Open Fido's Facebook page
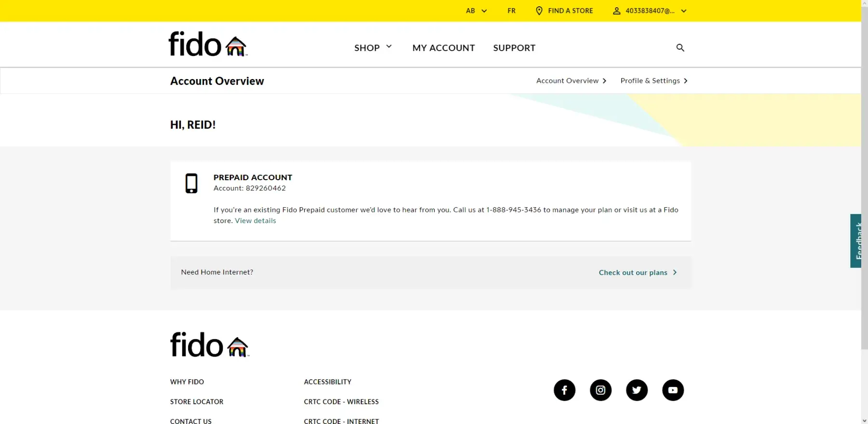 pos(565,390)
